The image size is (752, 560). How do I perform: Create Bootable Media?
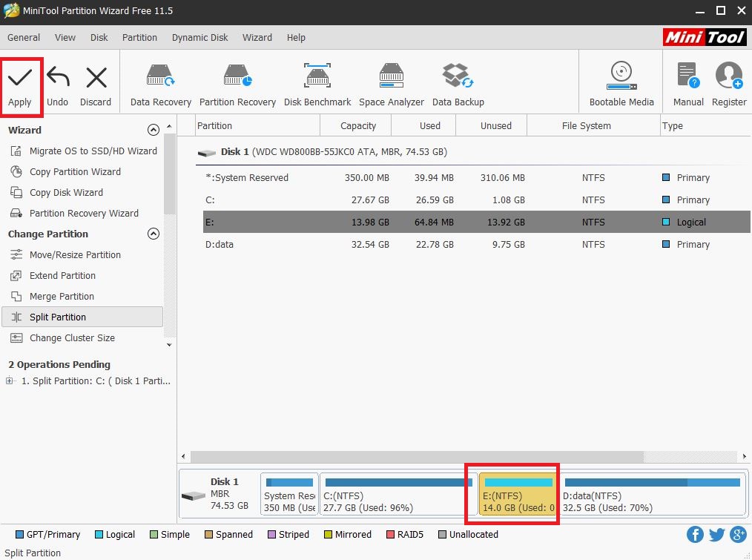(x=621, y=84)
